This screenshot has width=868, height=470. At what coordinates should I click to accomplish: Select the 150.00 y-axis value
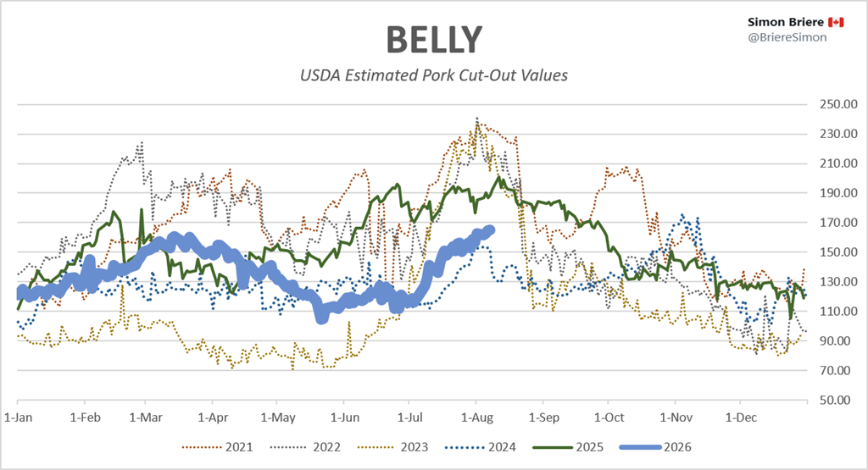pos(838,252)
